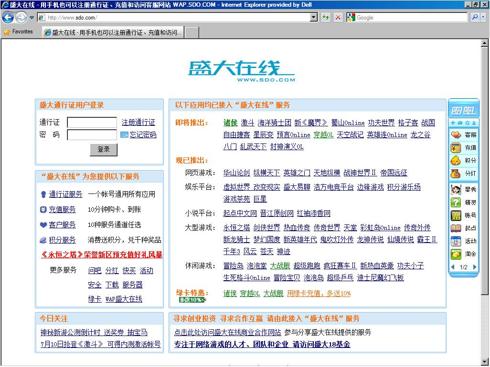Image resolution: width=490 pixels, height=367 pixels.
Task: Open the address bar history dropdown arrow
Action: pyautogui.click(x=314, y=17)
